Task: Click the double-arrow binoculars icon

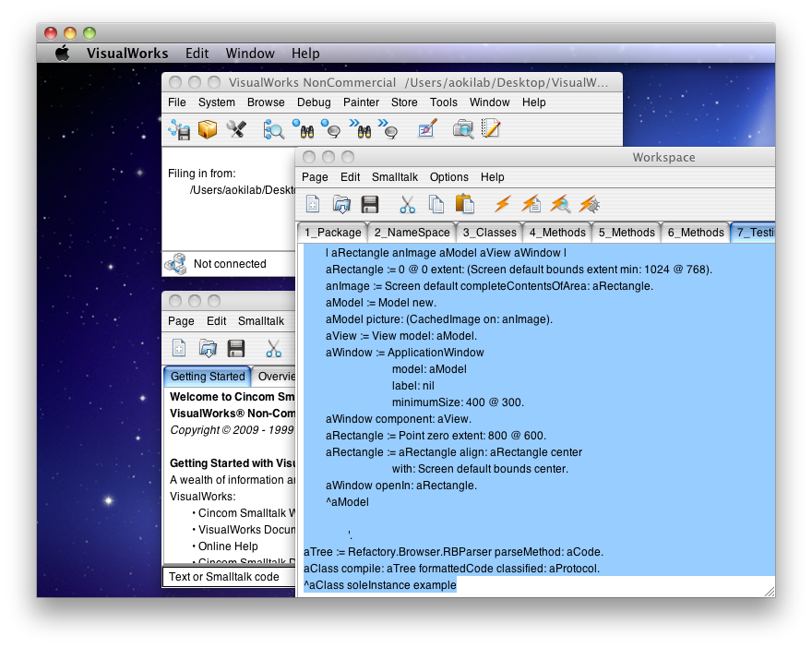Action: 360,129
